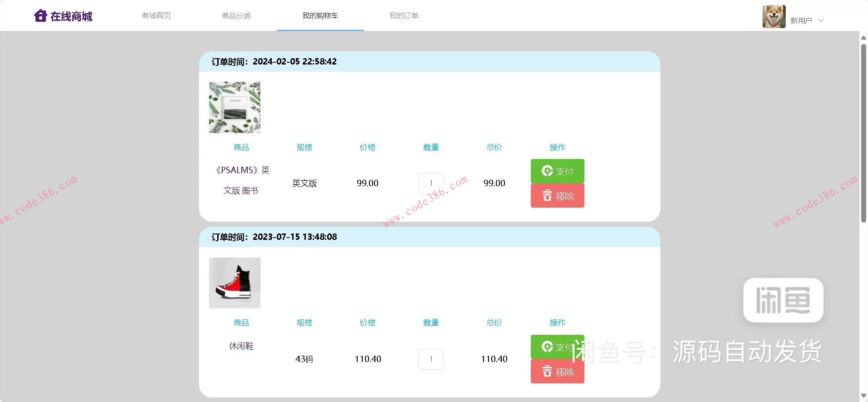The width and height of the screenshot is (868, 402).
Task: Select the 我的购物车 tab
Action: (x=320, y=16)
